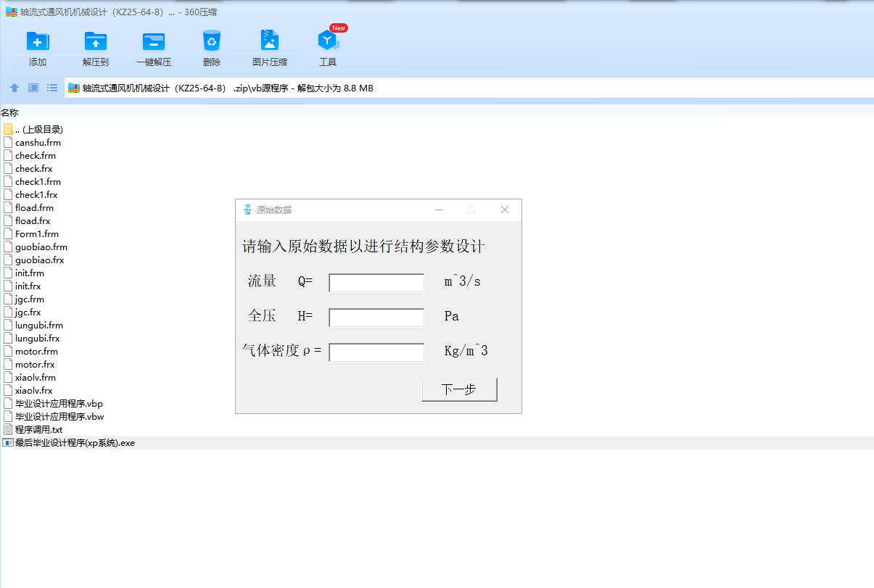
Task: Click the gas density ρ= input field
Action: [376, 352]
